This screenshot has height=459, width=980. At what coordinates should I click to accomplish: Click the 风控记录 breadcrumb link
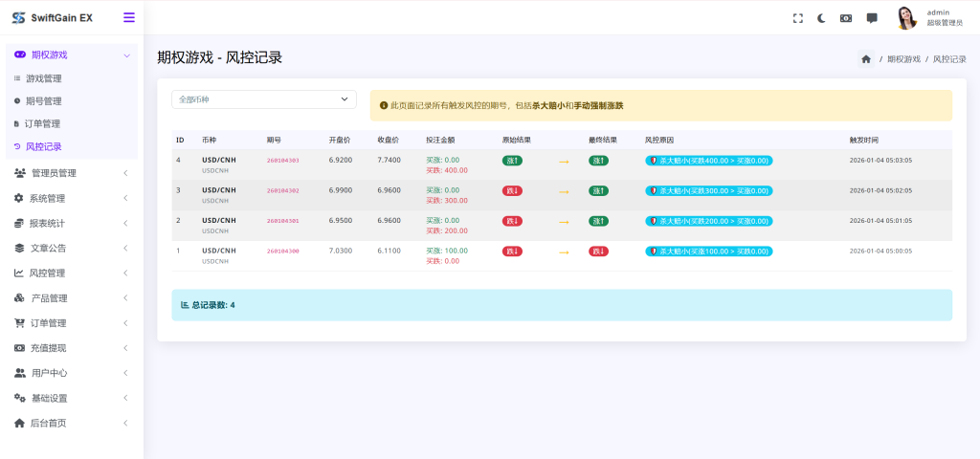pos(949,59)
